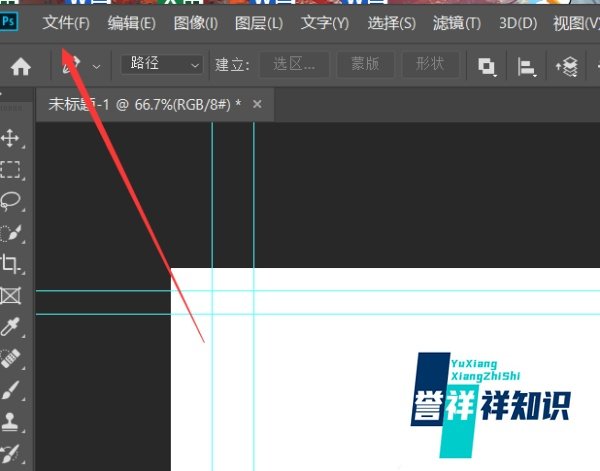Image resolution: width=600 pixels, height=471 pixels.
Task: Select the Frame tool
Action: pos(11,295)
